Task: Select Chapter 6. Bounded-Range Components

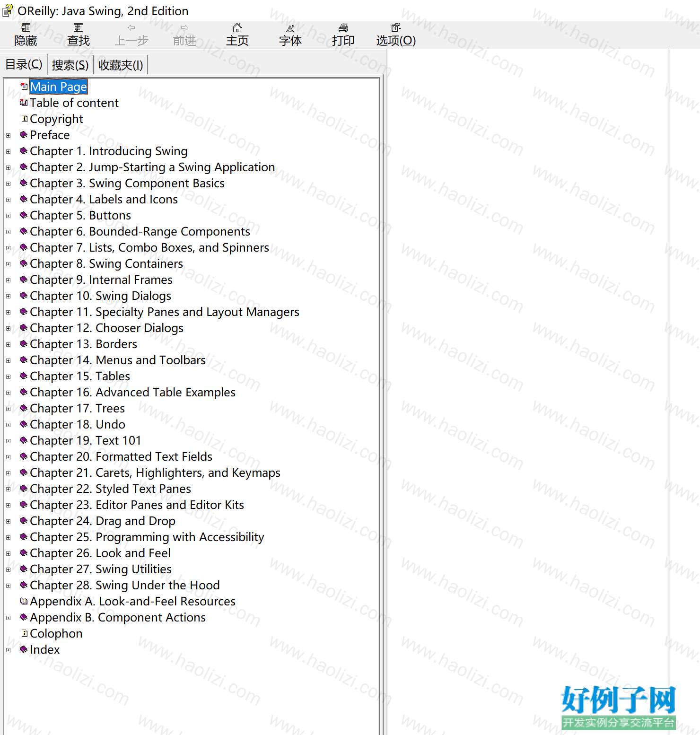Action: click(140, 231)
